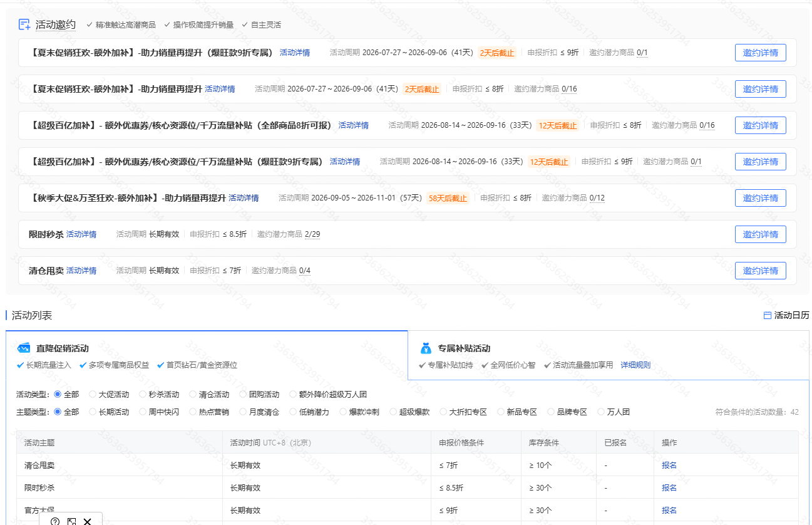The height and width of the screenshot is (525, 812).
Task: Open 邀约详情 for 清仓甩卖 invitation
Action: (x=760, y=271)
